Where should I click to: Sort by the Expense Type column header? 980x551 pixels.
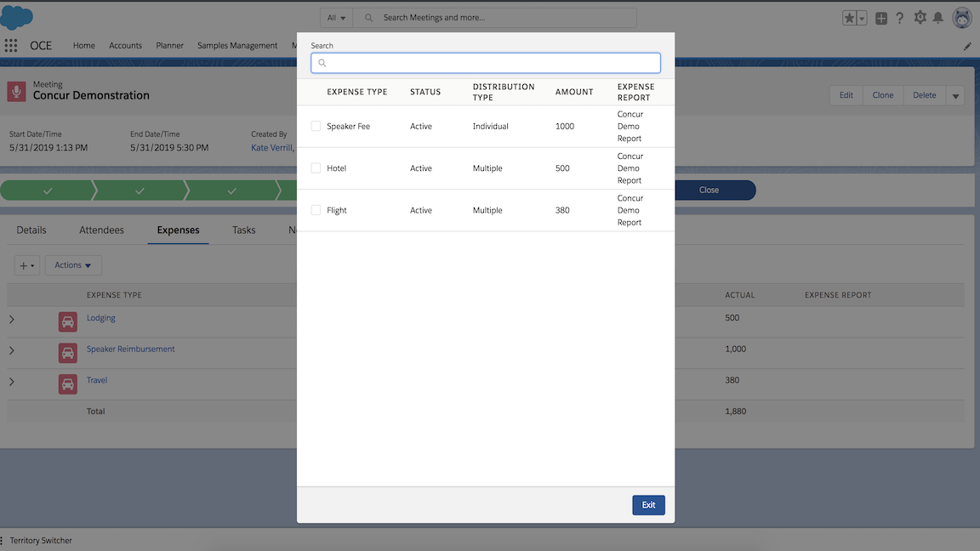point(357,92)
